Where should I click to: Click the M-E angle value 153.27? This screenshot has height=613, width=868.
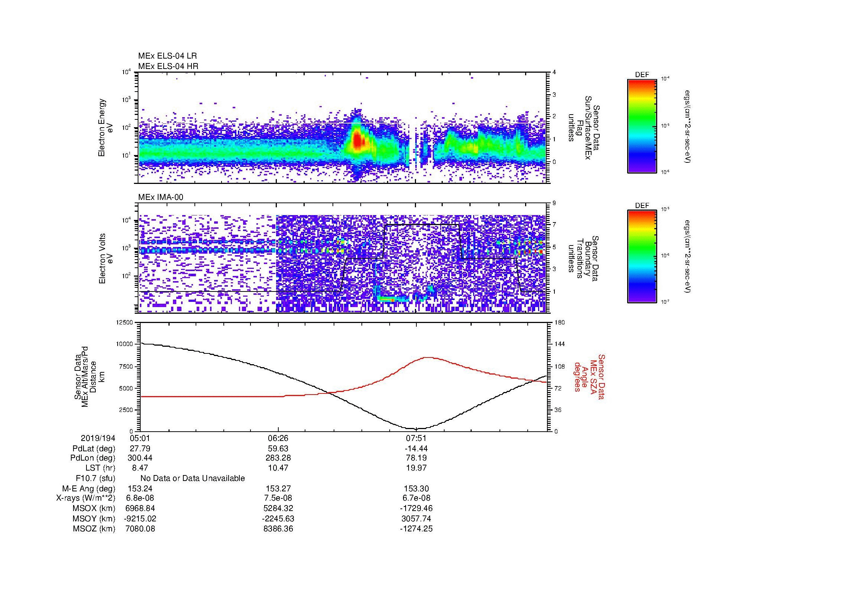coord(278,489)
